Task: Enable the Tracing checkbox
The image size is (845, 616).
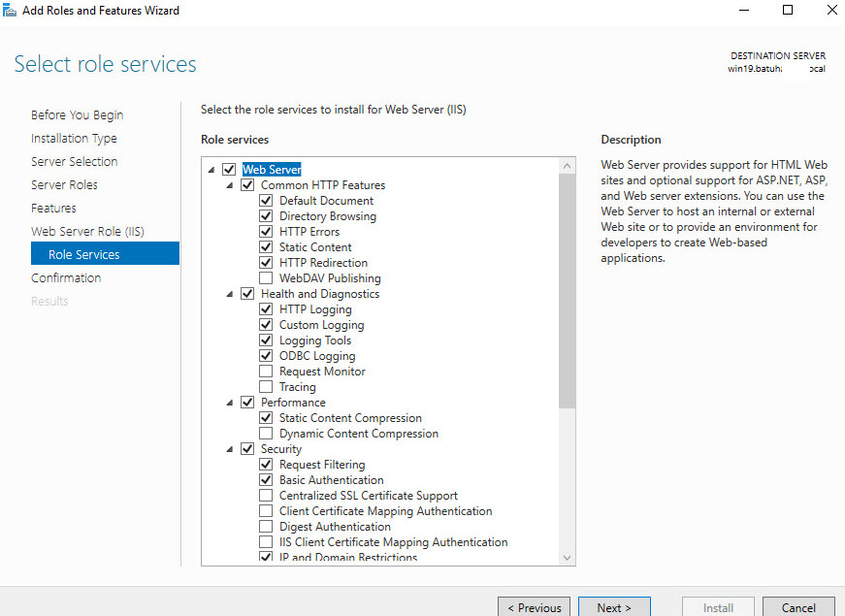Action: pos(266,387)
